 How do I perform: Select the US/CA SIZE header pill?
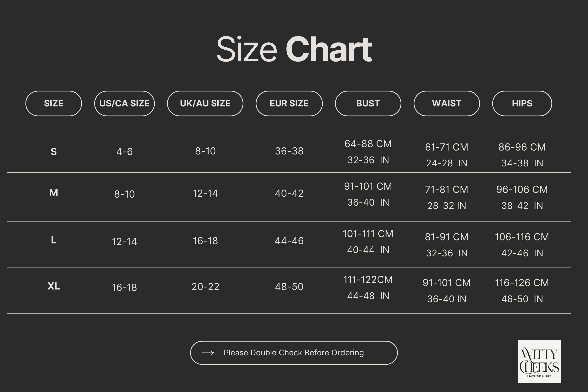coord(124,103)
